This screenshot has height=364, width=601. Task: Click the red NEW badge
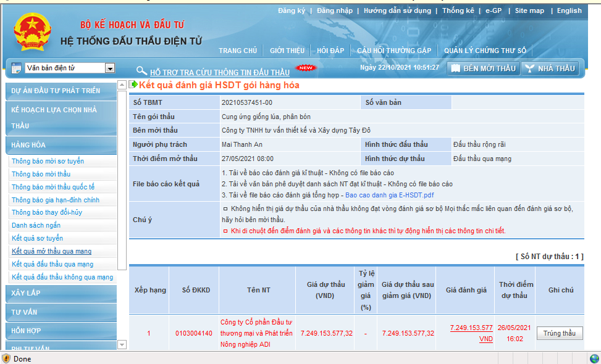click(x=305, y=68)
